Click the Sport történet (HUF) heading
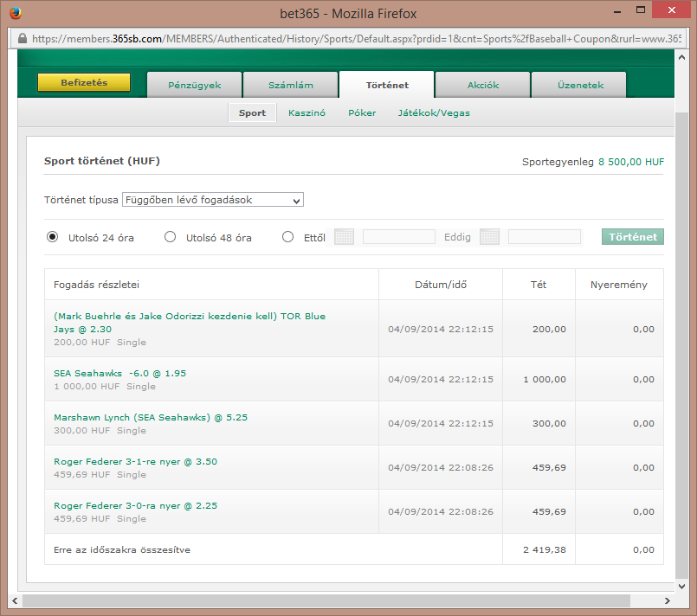 pos(102,161)
